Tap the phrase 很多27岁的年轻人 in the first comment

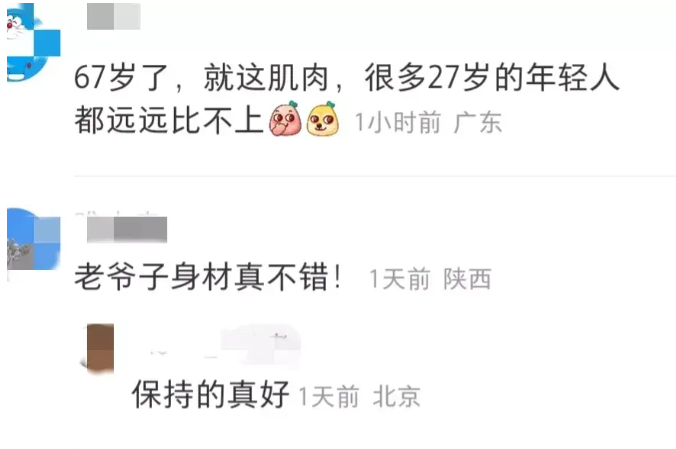pyautogui.click(x=492, y=78)
